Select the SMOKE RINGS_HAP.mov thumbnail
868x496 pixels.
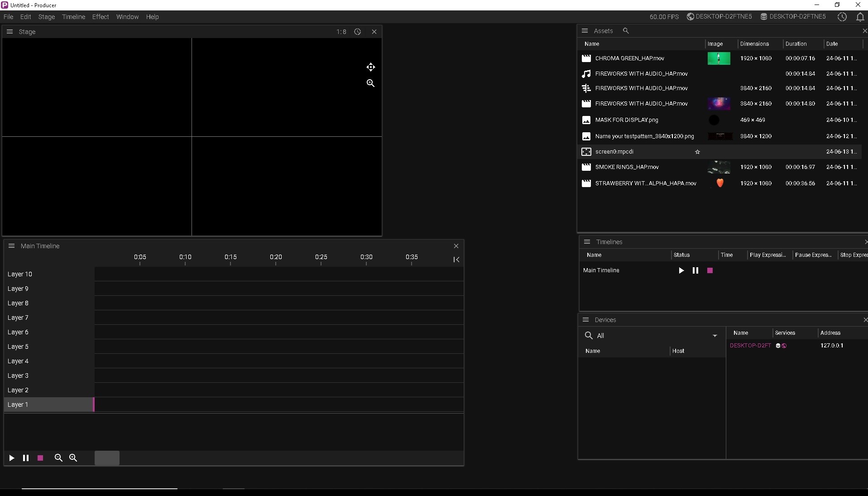coord(719,167)
